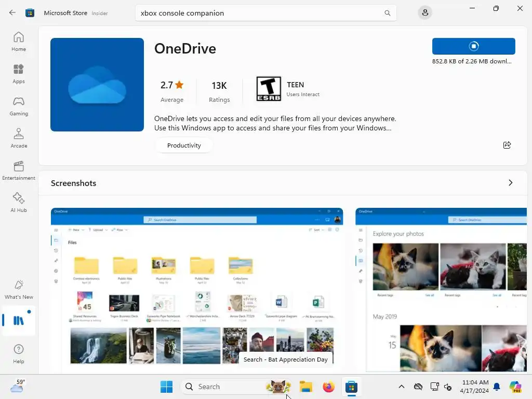The image size is (532, 399).
Task: Click the taskbar Search box
Action: click(x=237, y=387)
